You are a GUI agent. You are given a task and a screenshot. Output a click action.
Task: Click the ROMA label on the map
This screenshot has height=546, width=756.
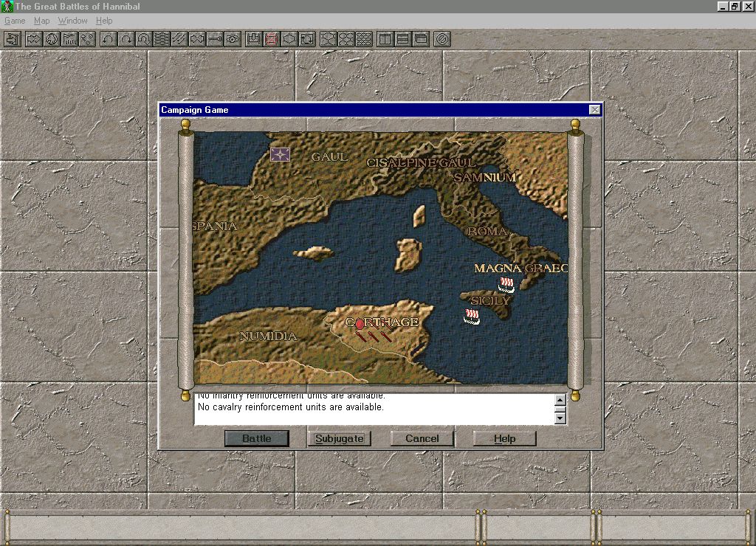coord(487,232)
